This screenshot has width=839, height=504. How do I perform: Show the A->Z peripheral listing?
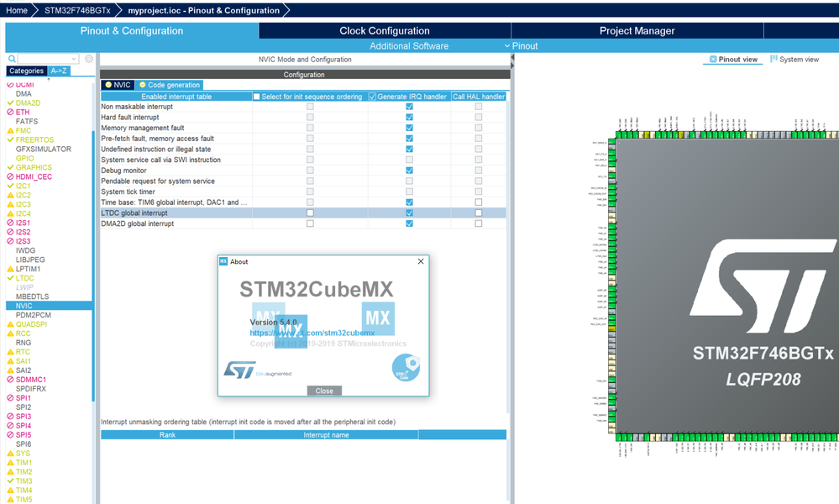(59, 71)
